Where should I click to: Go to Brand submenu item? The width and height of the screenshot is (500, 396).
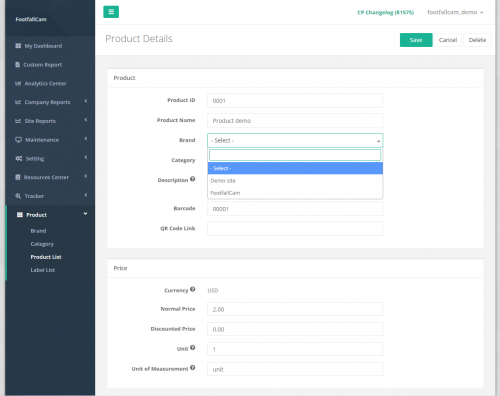point(38,231)
